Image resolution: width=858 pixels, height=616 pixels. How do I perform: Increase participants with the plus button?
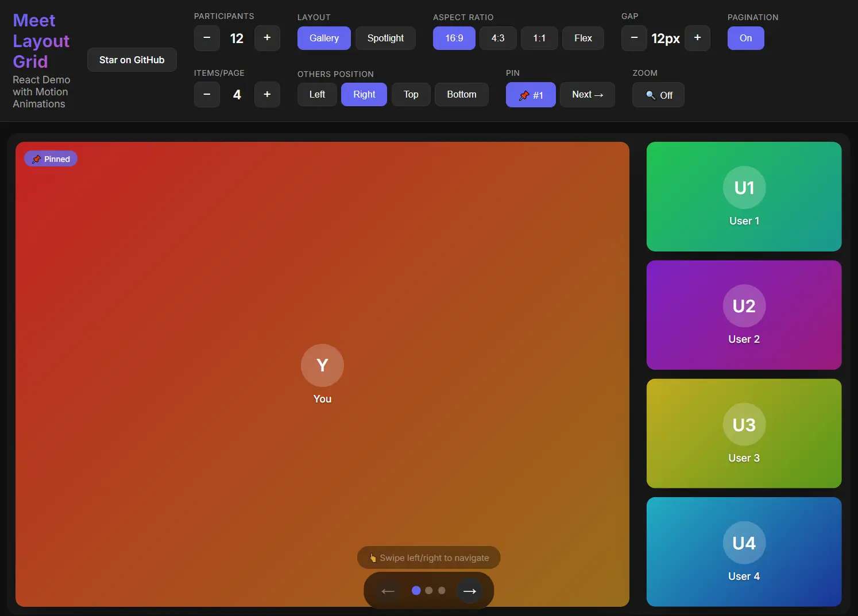tap(267, 38)
